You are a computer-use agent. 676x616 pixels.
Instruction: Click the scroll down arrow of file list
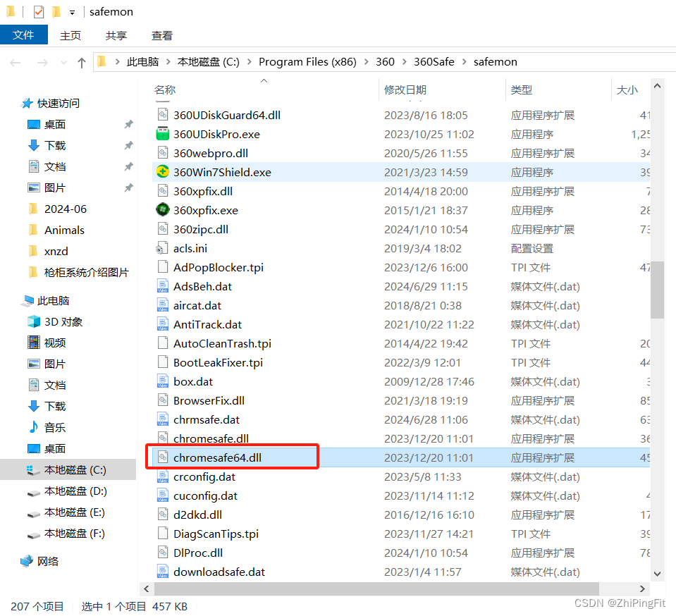pyautogui.click(x=657, y=574)
